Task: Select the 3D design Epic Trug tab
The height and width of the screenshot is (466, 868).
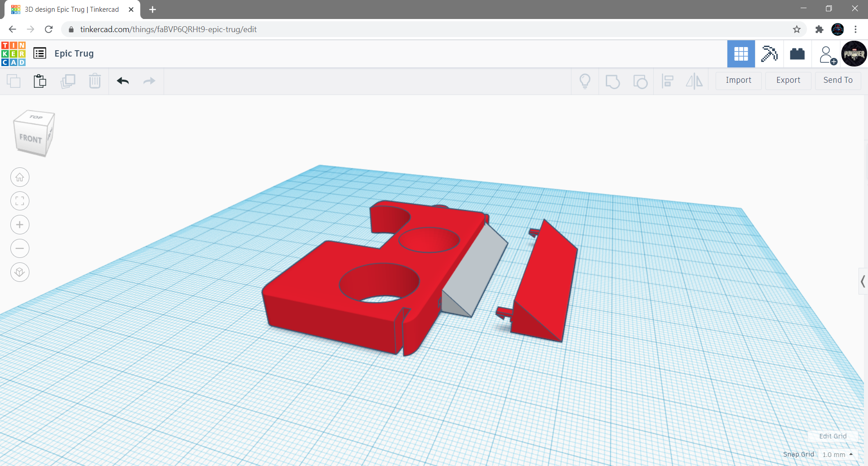Action: (72, 10)
